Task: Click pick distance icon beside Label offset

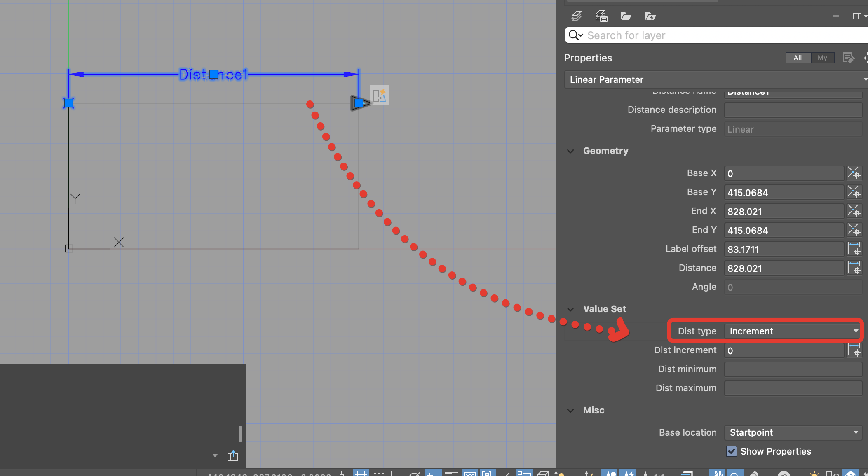Action: coord(854,249)
